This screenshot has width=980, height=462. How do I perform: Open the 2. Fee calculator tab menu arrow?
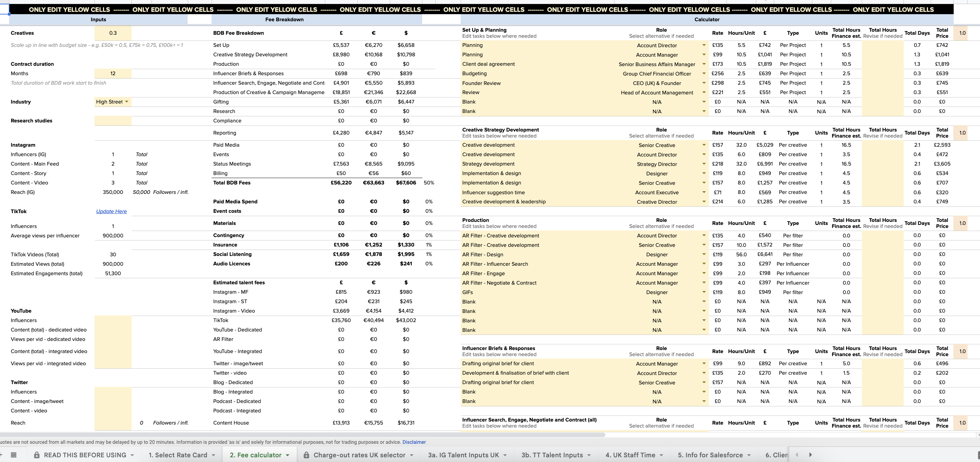288,455
